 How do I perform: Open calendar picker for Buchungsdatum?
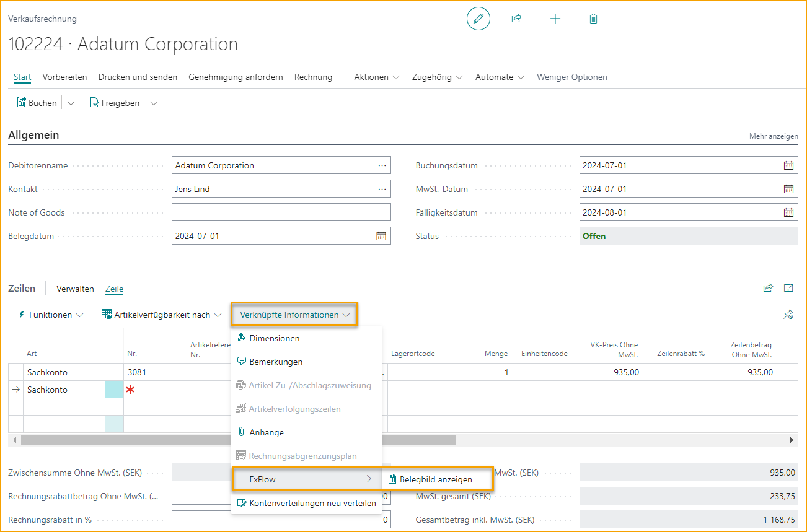[788, 165]
